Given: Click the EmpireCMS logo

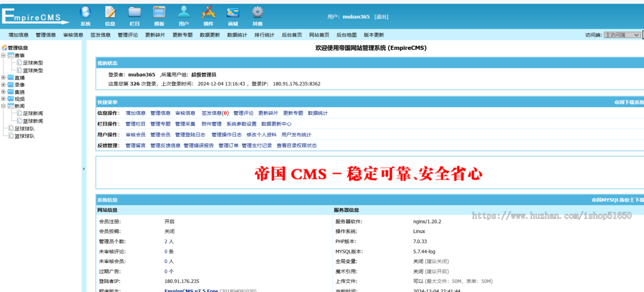Looking at the screenshot, I should coord(35,16).
